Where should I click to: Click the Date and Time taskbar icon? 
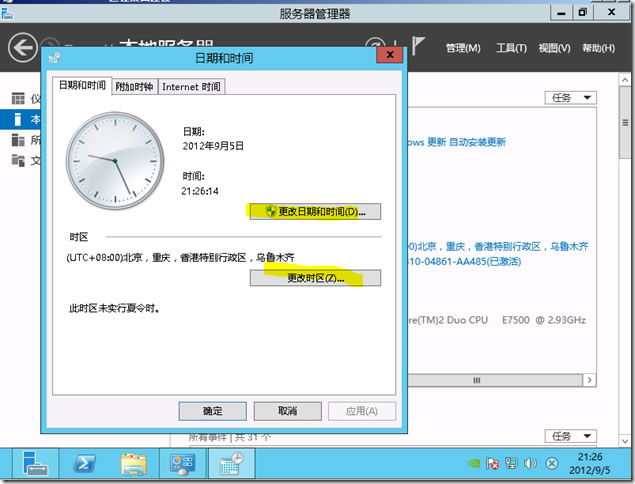tap(231, 464)
